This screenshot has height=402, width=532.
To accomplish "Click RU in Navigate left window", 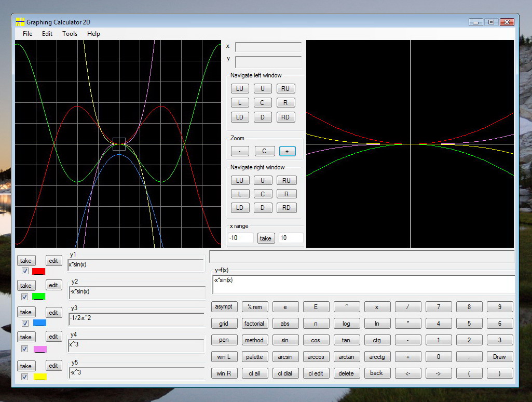I will click(285, 89).
